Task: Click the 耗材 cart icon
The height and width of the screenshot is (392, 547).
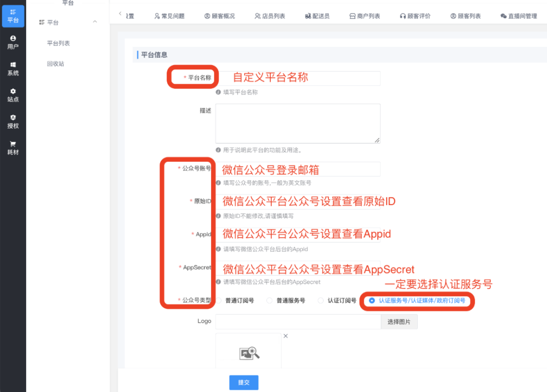Action: click(x=13, y=144)
